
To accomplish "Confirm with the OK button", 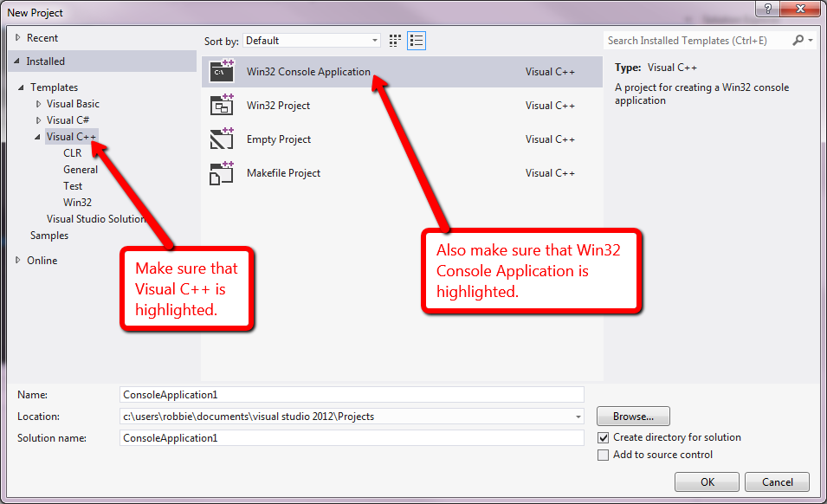I will 707,481.
